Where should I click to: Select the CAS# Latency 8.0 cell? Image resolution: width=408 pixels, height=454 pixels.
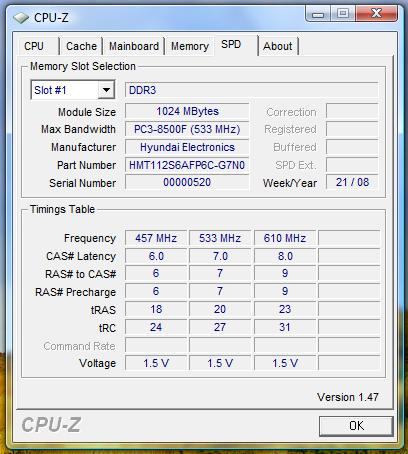click(x=285, y=256)
